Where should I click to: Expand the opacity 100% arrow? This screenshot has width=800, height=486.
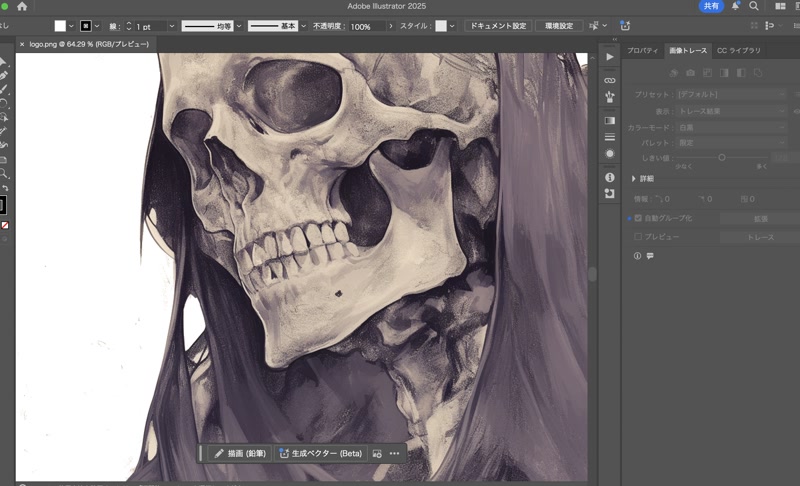click(x=391, y=26)
